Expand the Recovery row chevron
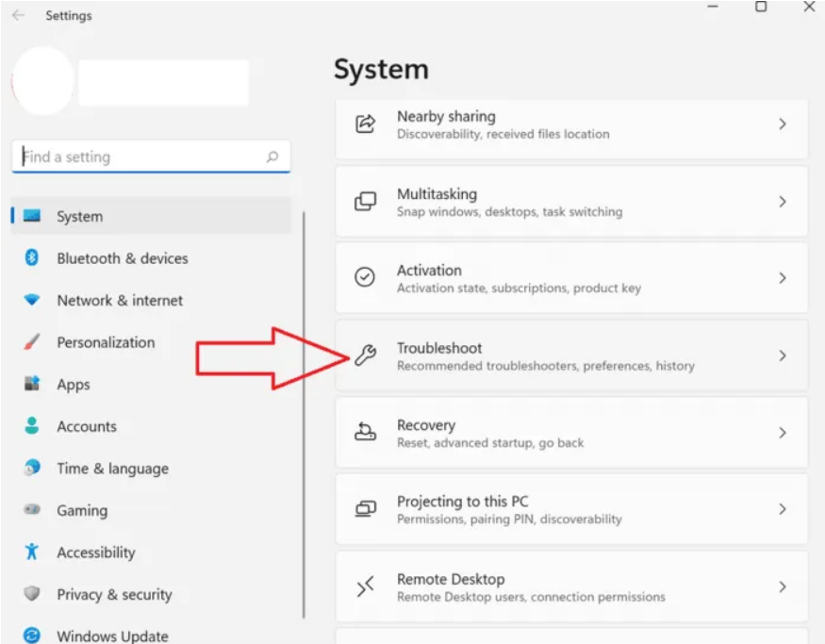 point(782,433)
